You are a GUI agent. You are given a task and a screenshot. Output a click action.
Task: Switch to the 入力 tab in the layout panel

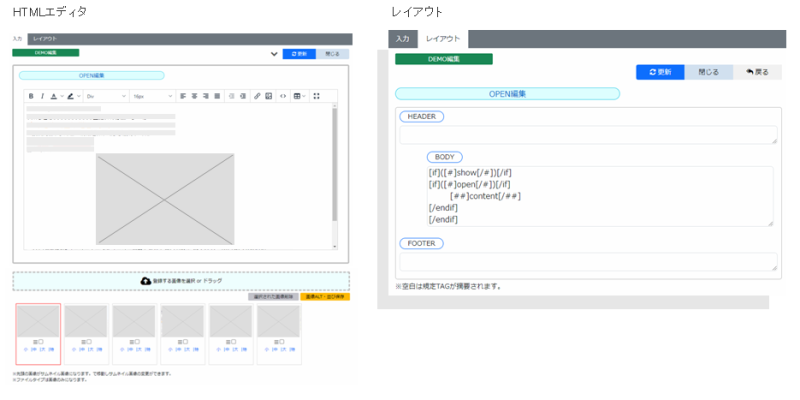[402, 39]
